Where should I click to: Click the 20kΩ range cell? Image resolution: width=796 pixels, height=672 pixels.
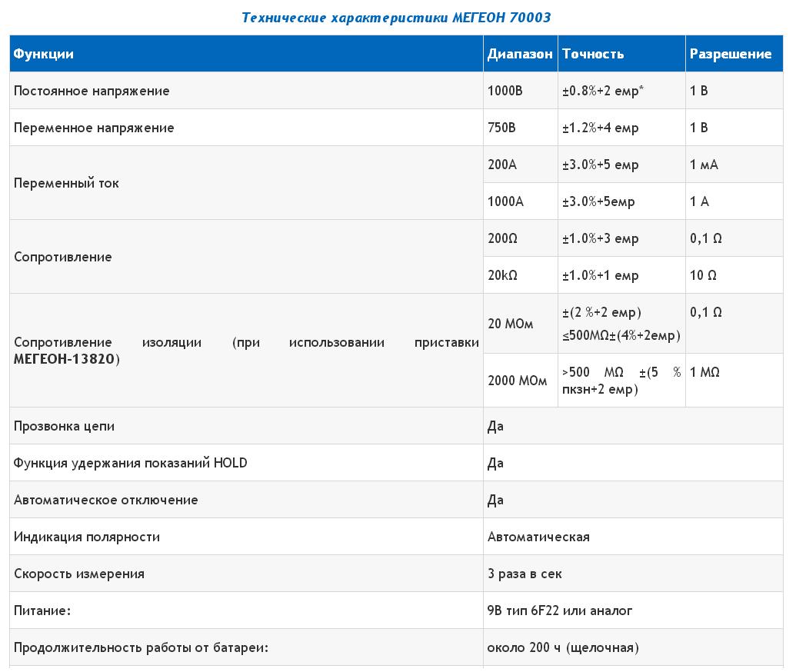pyautogui.click(x=503, y=275)
